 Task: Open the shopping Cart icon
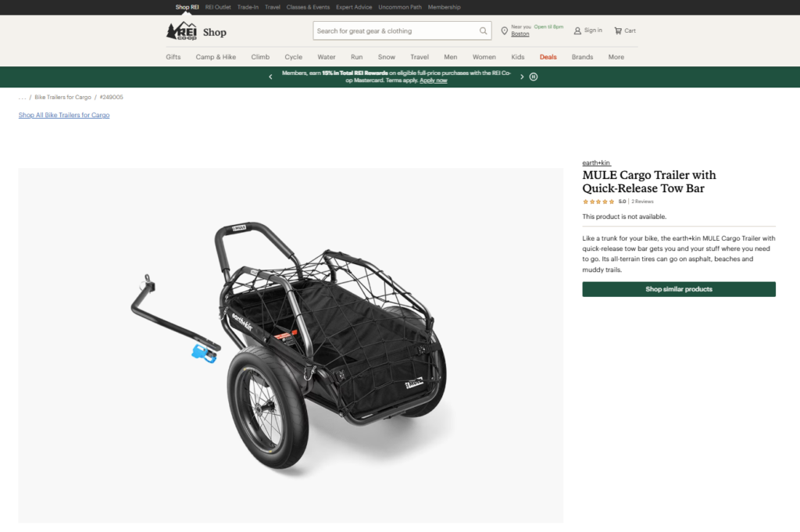(x=618, y=30)
